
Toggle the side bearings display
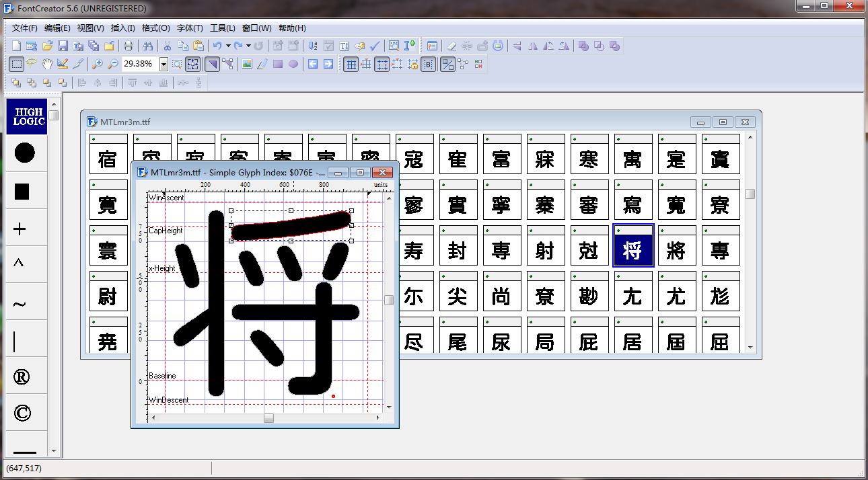click(x=429, y=64)
